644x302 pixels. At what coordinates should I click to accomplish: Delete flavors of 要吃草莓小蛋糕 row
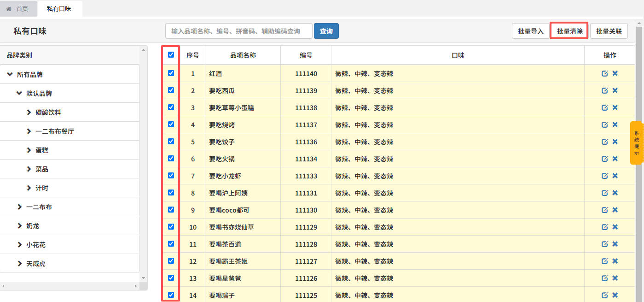(615, 107)
